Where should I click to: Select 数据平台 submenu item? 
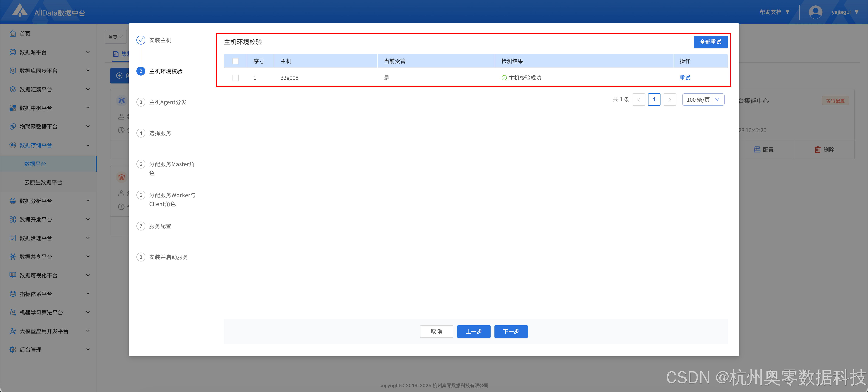pyautogui.click(x=35, y=164)
